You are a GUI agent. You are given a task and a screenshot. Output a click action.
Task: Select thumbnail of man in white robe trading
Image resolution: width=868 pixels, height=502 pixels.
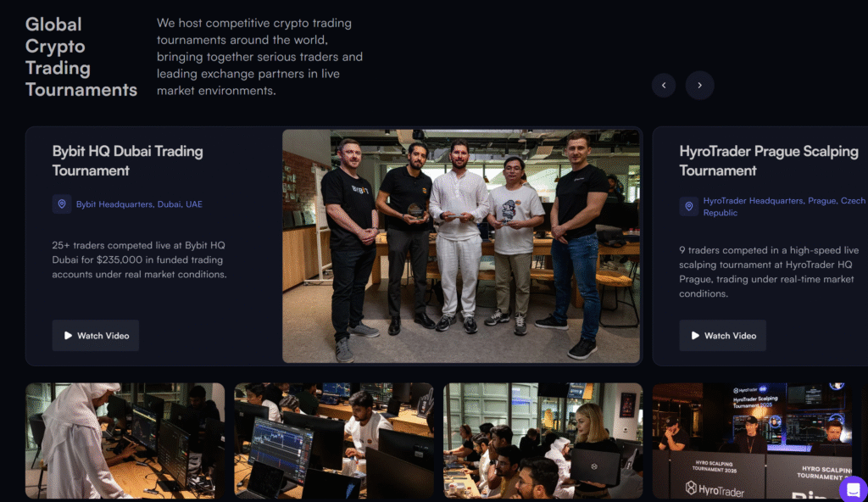[125, 440]
